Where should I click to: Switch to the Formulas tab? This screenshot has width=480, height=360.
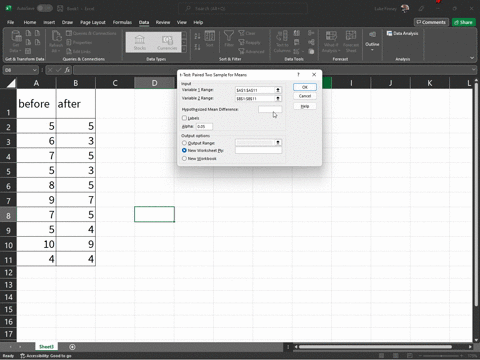coord(122,22)
